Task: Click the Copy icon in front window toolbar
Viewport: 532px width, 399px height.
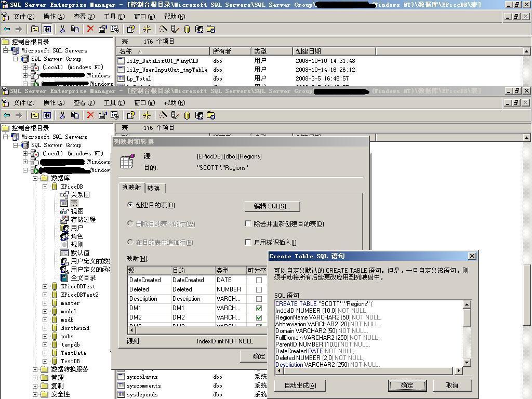Action: click(x=75, y=116)
